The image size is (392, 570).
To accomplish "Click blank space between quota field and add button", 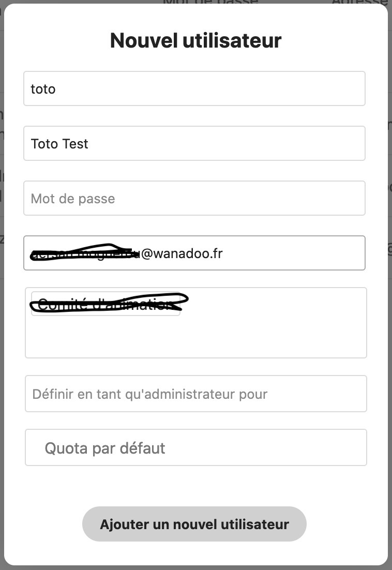I will click(195, 485).
